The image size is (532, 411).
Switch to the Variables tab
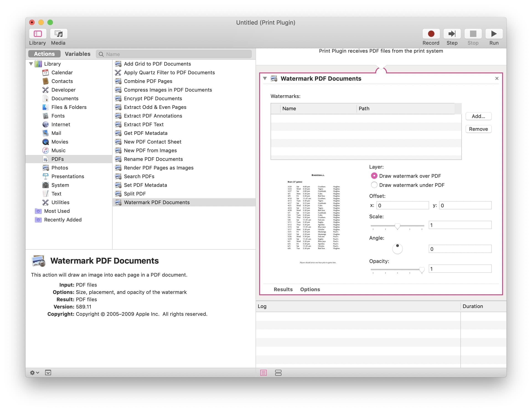pyautogui.click(x=77, y=54)
